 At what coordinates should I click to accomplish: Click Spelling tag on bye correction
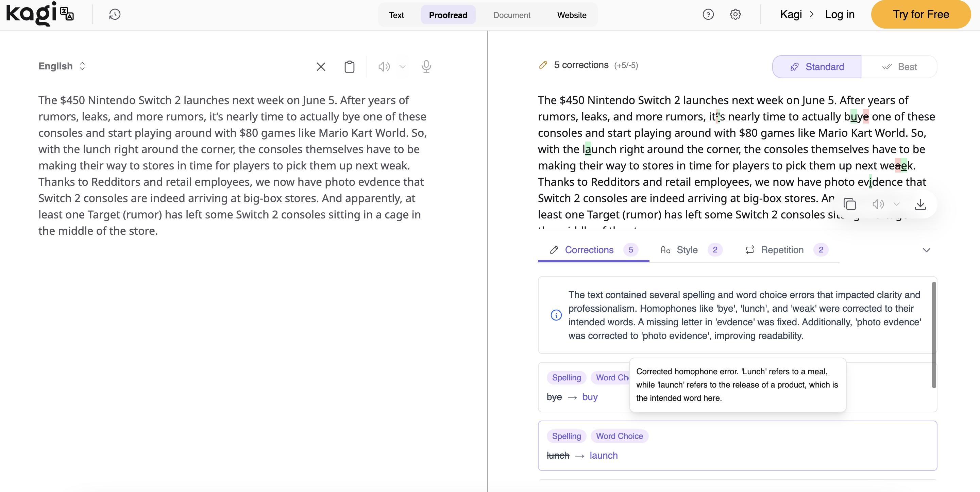click(x=566, y=377)
